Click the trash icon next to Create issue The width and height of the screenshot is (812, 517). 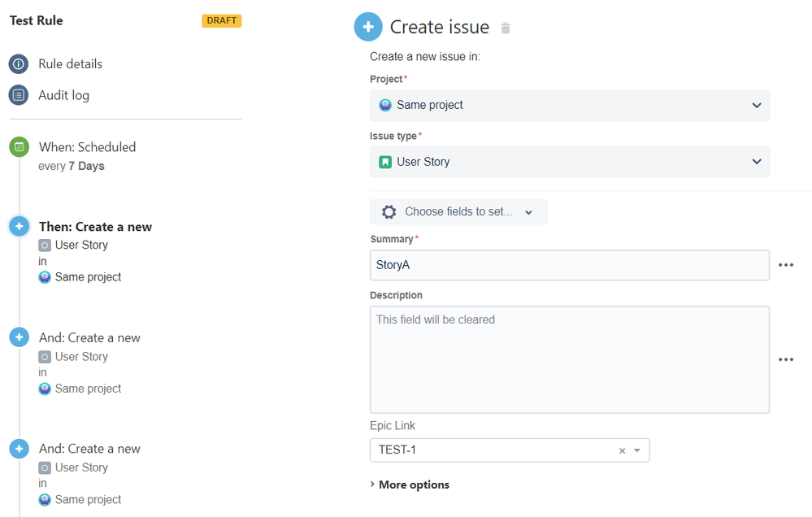coord(506,28)
